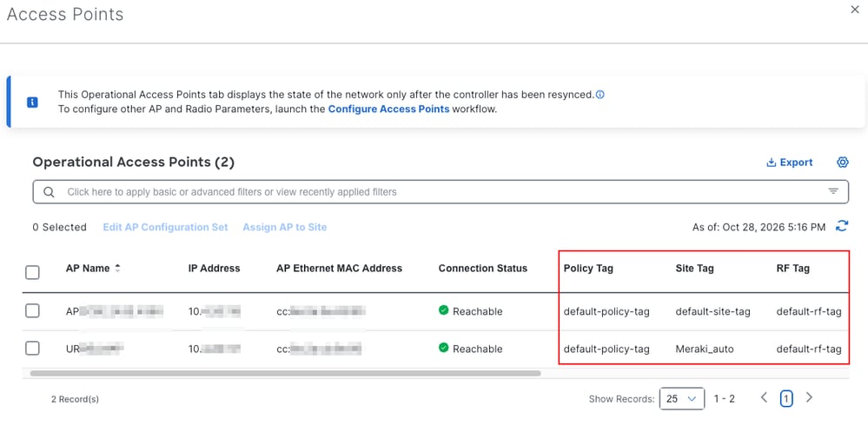Open the filter options icon in search bar

pyautogui.click(x=833, y=191)
